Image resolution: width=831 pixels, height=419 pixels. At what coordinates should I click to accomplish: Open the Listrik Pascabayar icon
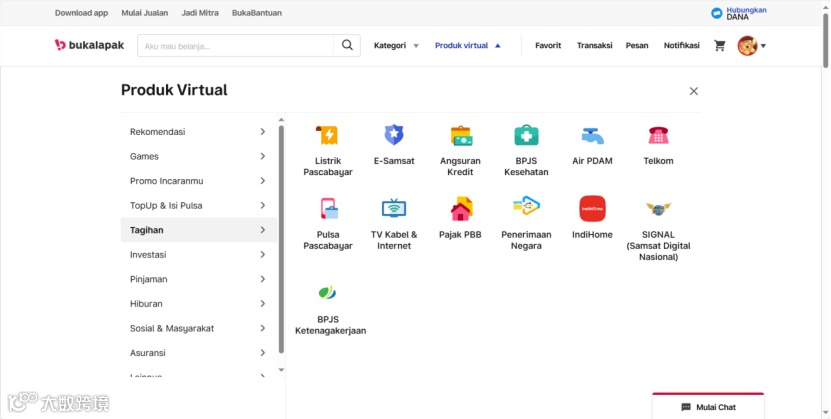tap(327, 136)
